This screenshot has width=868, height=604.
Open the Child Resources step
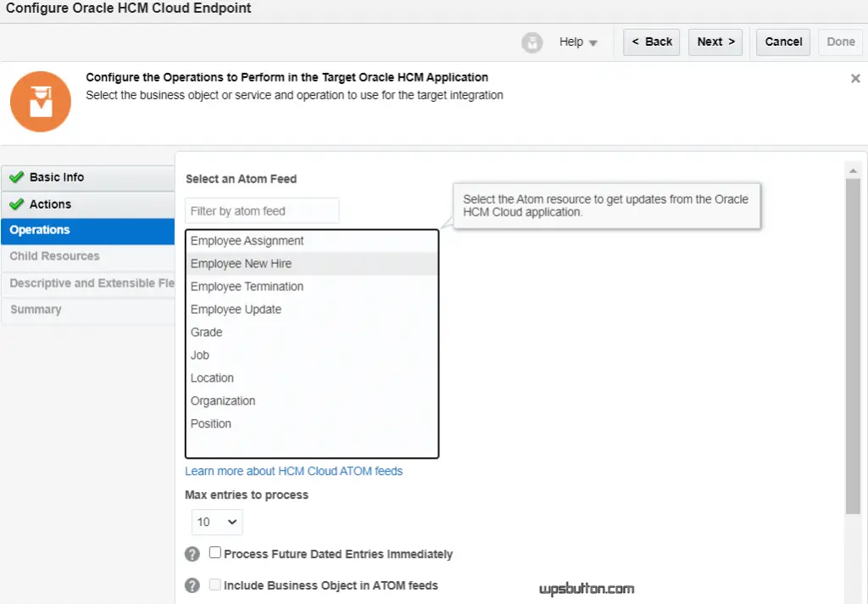click(88, 256)
